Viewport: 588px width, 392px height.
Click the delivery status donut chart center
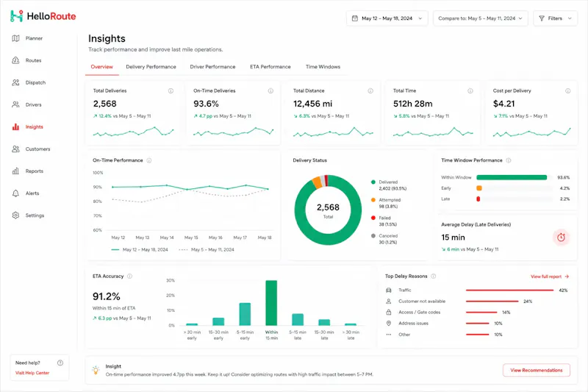tap(328, 210)
